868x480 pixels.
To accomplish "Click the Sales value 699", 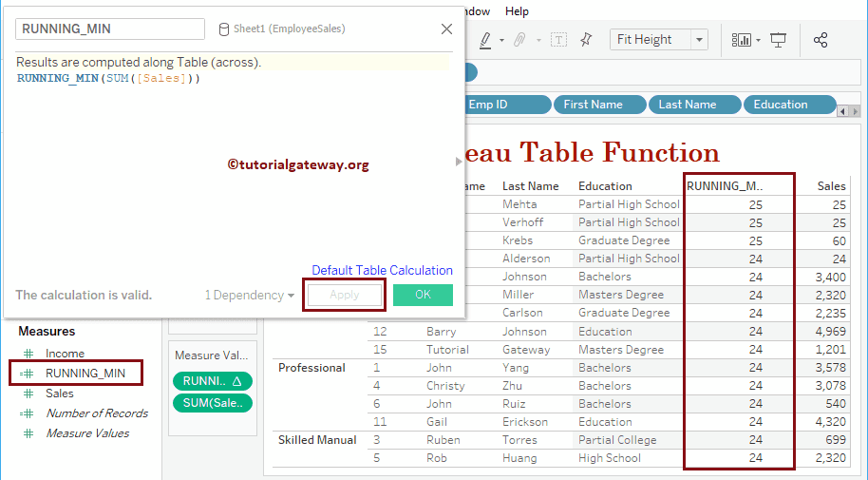I will point(835,440).
